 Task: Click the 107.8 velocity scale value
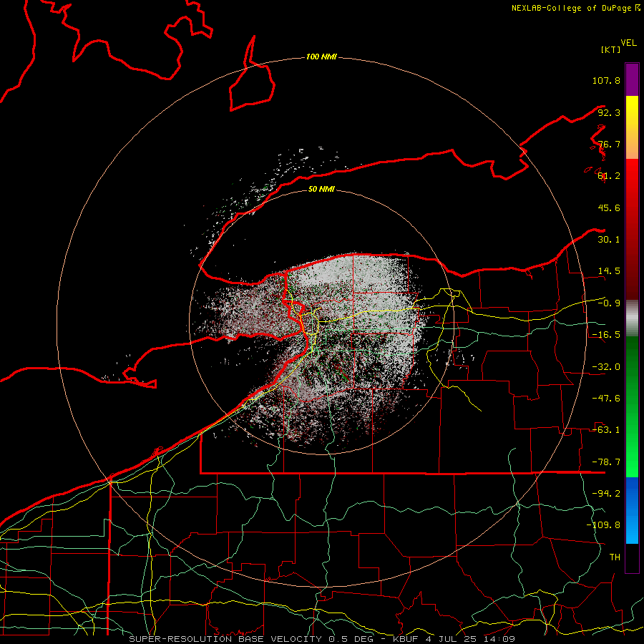coord(606,80)
